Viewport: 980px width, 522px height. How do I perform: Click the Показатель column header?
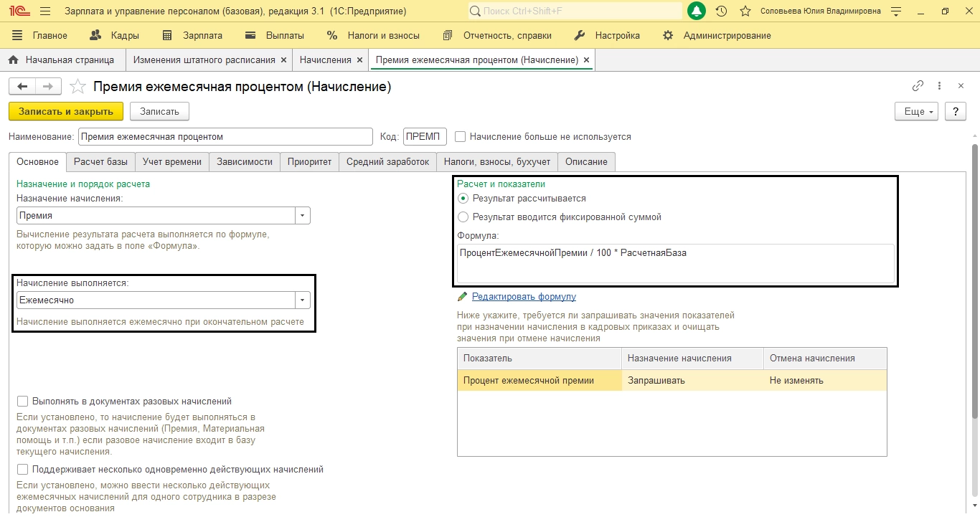(540, 359)
